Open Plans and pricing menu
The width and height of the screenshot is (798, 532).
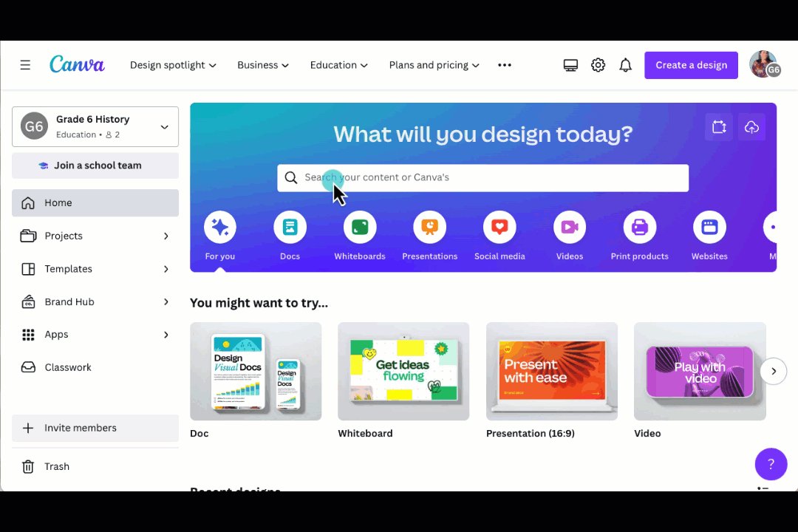pos(434,65)
